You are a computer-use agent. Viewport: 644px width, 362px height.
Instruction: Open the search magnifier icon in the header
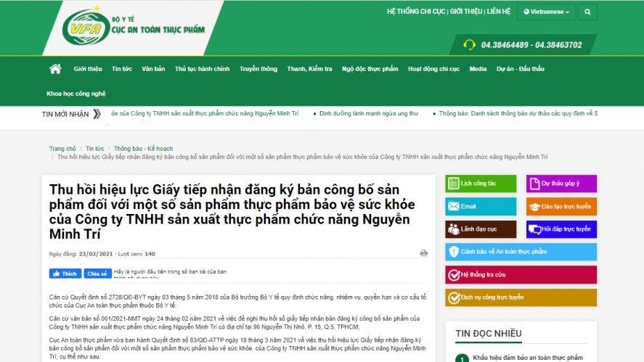(x=587, y=12)
